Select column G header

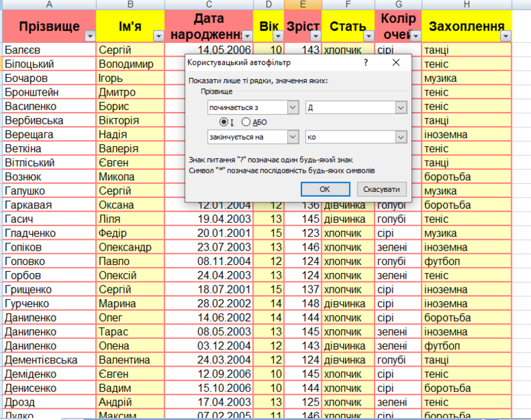point(398,4)
